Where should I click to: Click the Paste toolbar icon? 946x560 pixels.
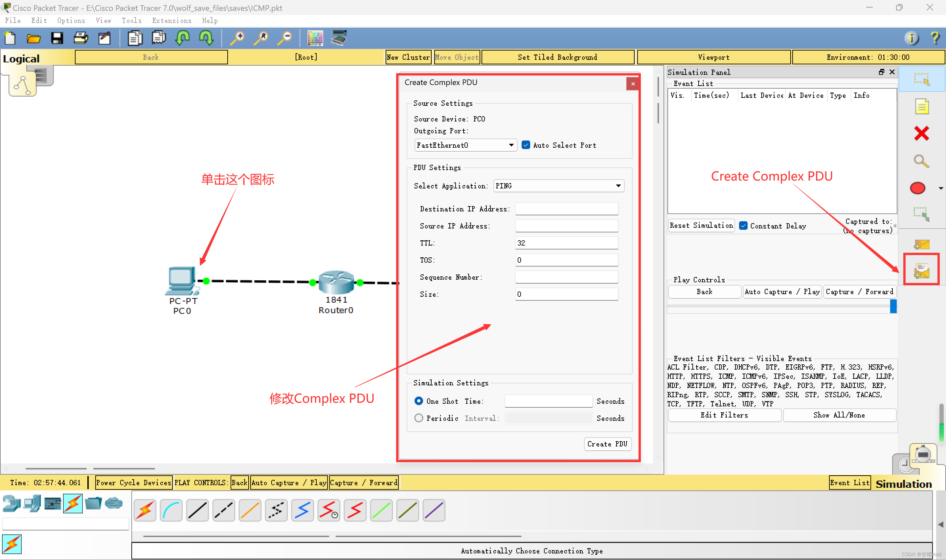coord(159,38)
